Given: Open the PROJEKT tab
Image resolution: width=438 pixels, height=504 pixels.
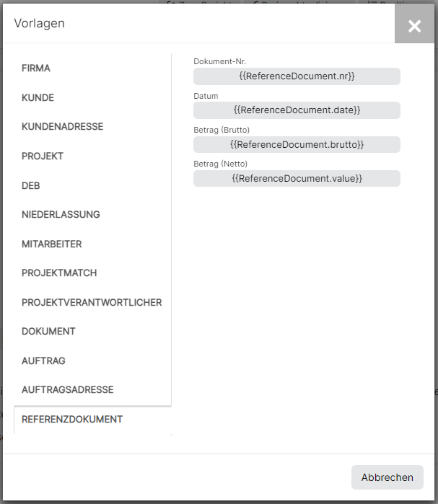Looking at the screenshot, I should tap(42, 156).
